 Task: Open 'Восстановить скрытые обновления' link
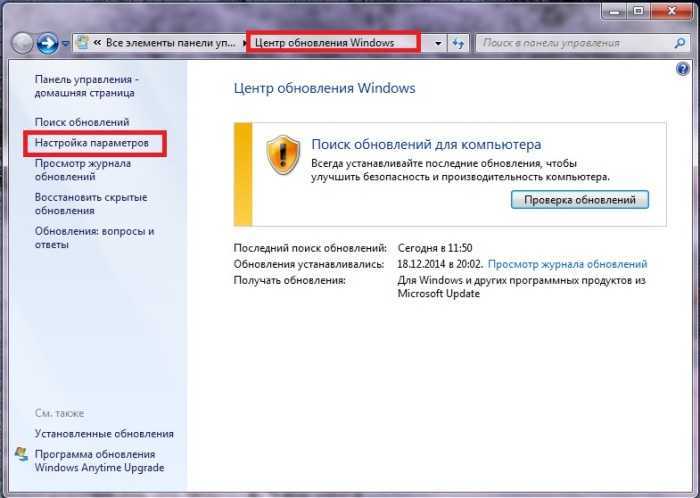[91, 204]
